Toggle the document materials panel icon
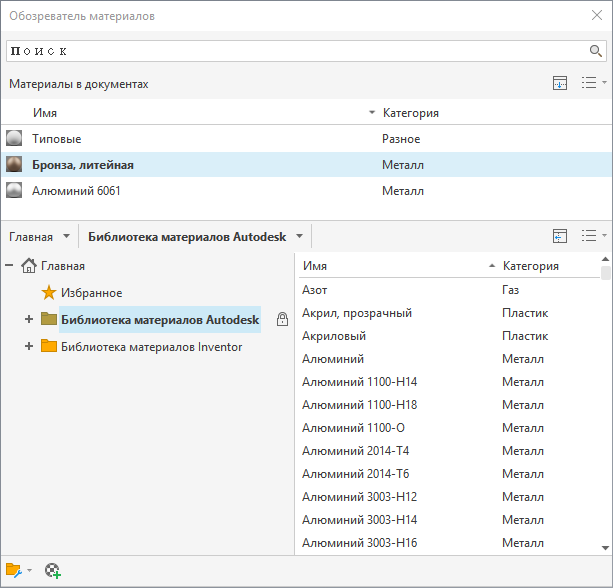 pos(560,84)
